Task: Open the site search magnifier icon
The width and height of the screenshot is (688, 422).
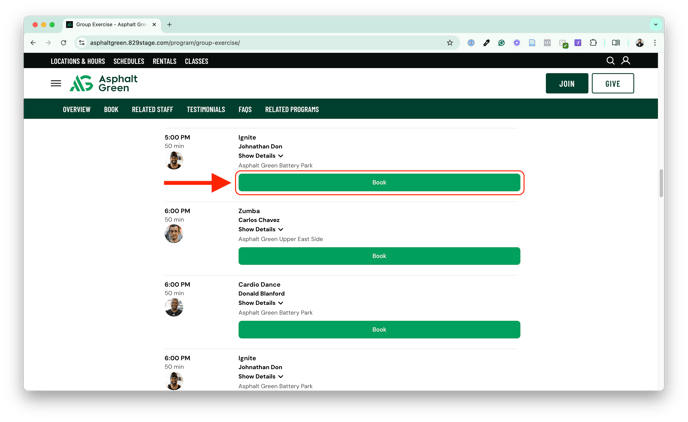Action: [x=610, y=61]
